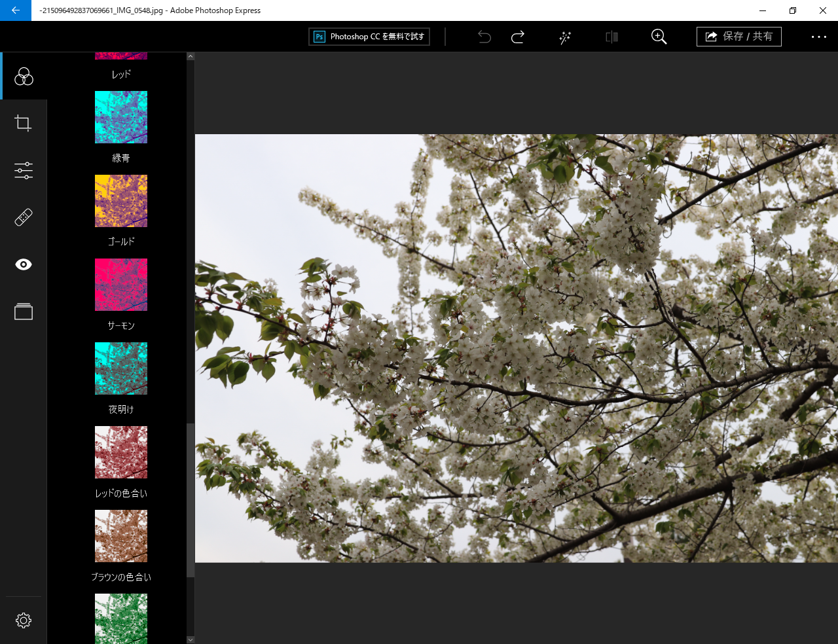838x644 pixels.
Task: Click the ブラウンの色合い filter label
Action: (121, 577)
